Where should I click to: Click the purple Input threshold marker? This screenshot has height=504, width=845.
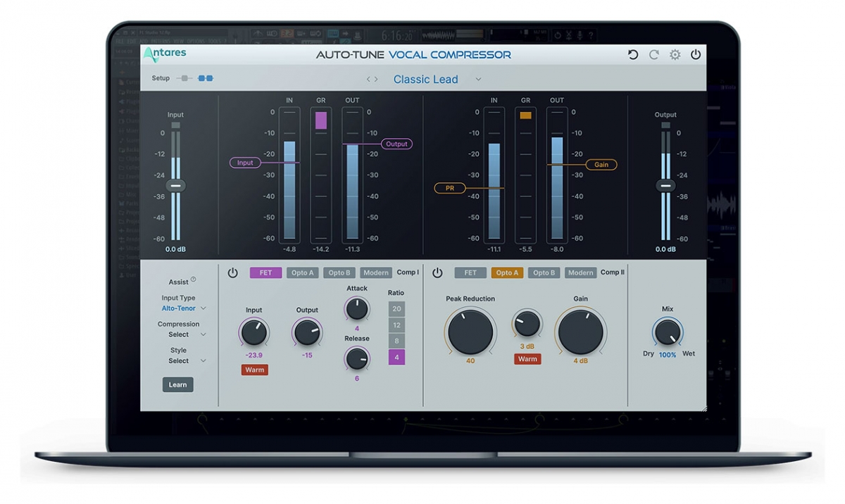pos(245,163)
